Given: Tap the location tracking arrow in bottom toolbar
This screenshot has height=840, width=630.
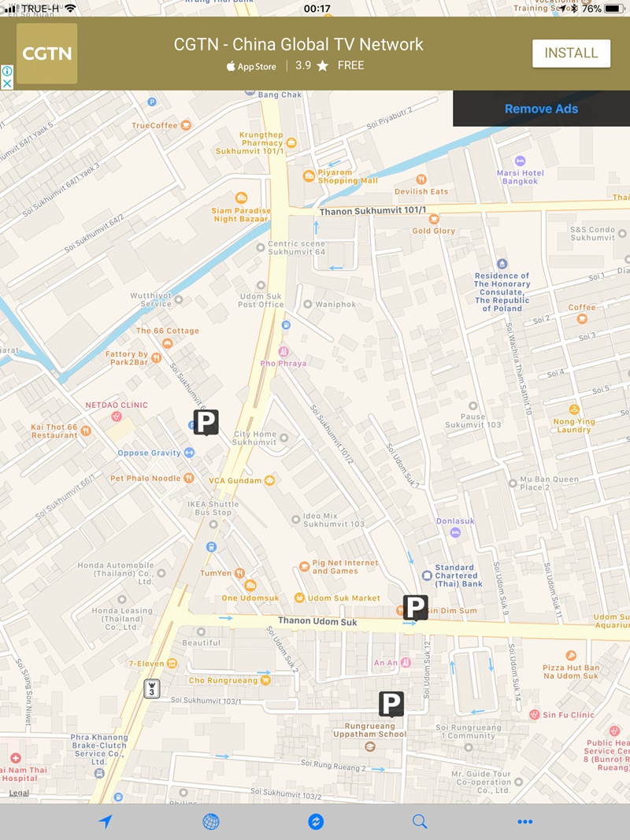Looking at the screenshot, I should tap(105, 821).
